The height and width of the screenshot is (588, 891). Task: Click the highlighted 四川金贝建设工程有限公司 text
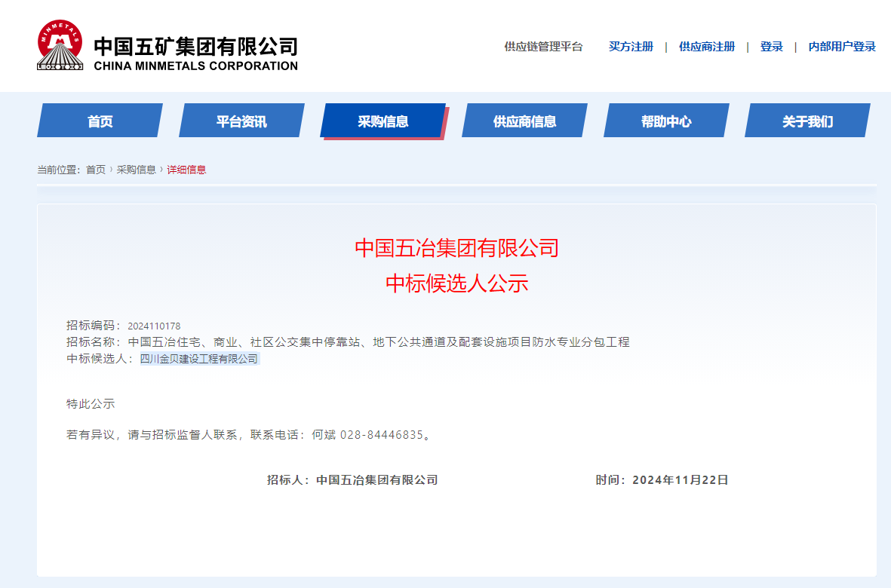[199, 359]
